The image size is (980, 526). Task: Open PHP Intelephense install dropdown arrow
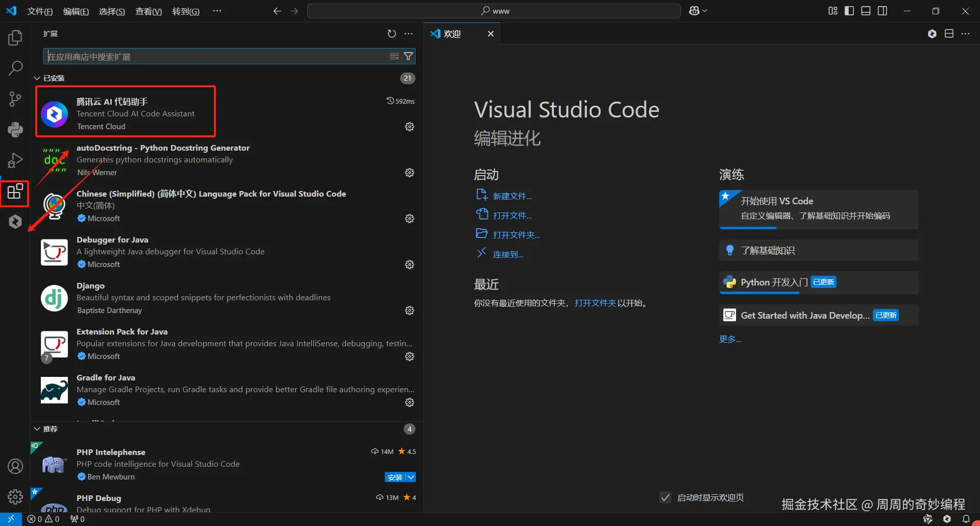(411, 477)
